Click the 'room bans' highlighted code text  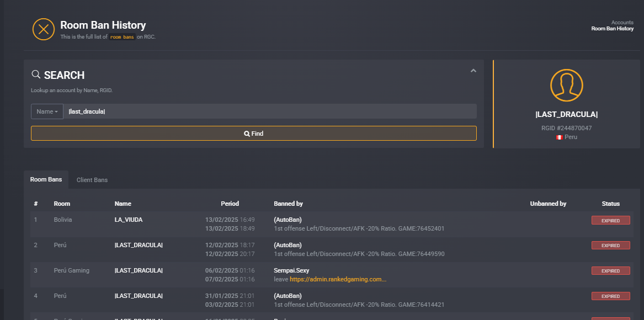coord(122,37)
